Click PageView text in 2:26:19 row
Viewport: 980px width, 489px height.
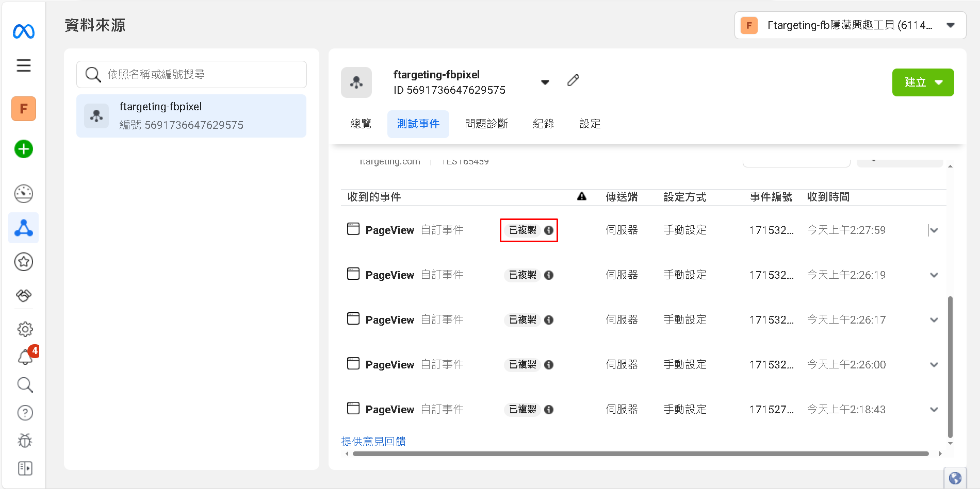point(390,275)
